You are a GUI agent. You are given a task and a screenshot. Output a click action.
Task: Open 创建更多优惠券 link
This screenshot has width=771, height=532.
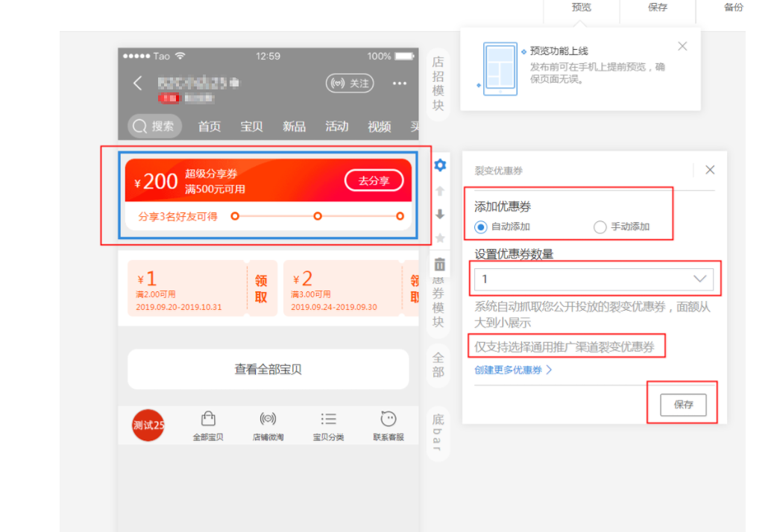tap(513, 370)
